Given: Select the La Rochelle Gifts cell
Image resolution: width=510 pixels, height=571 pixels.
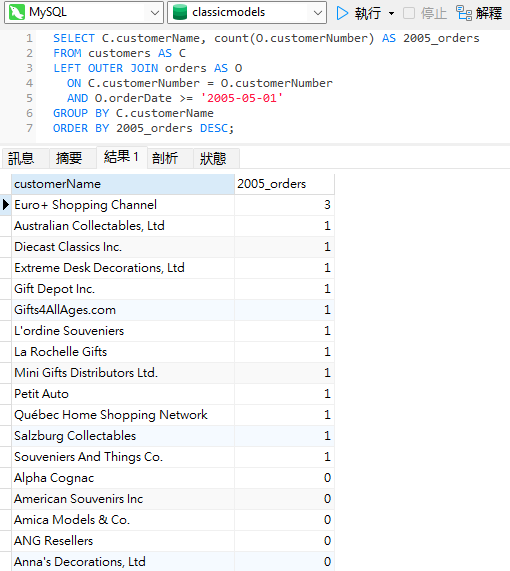Looking at the screenshot, I should pyautogui.click(x=123, y=352).
